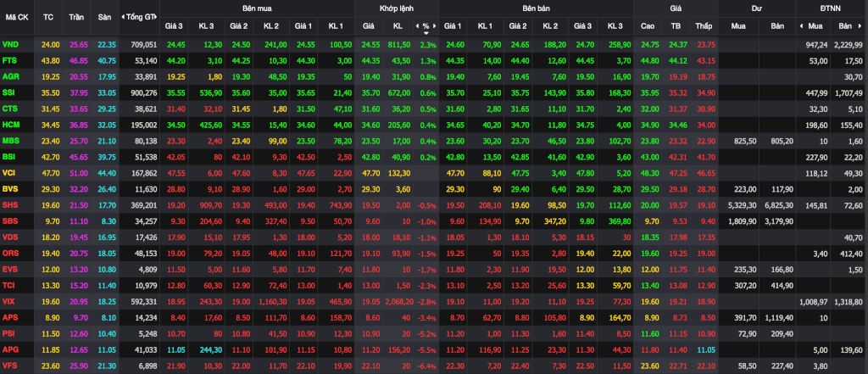This screenshot has height=374, width=868.
Task: Click the Thấp low price column header
Action: point(704,26)
